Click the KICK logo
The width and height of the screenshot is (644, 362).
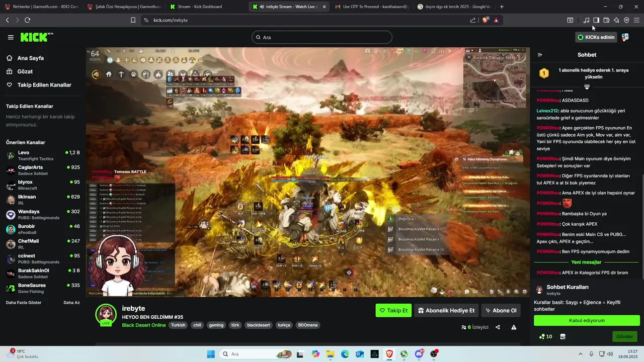pyautogui.click(x=36, y=37)
